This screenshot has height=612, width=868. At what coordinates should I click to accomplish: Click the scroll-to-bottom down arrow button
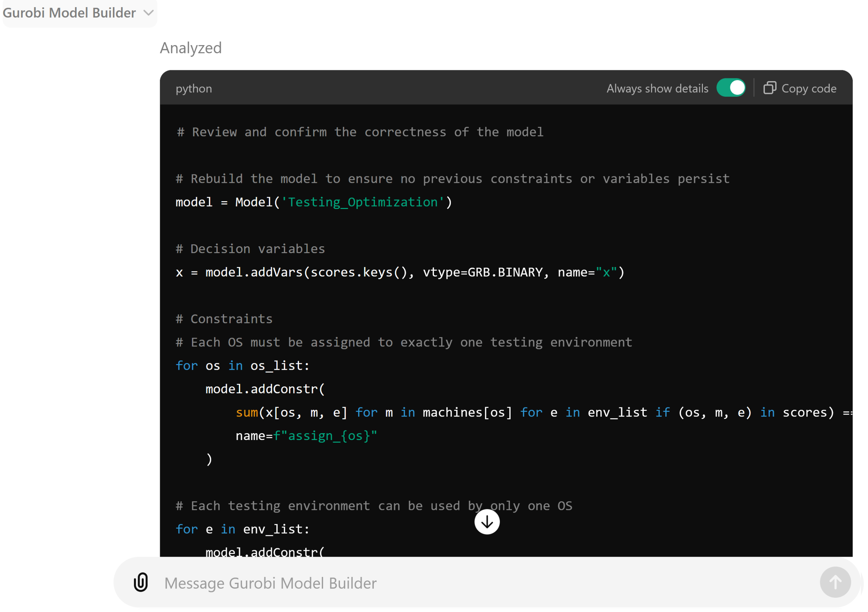point(487,522)
